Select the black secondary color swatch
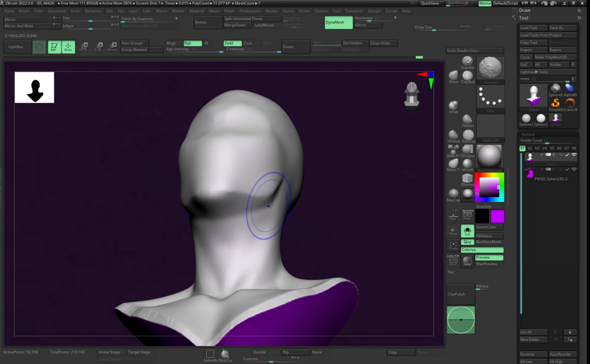 click(x=482, y=216)
